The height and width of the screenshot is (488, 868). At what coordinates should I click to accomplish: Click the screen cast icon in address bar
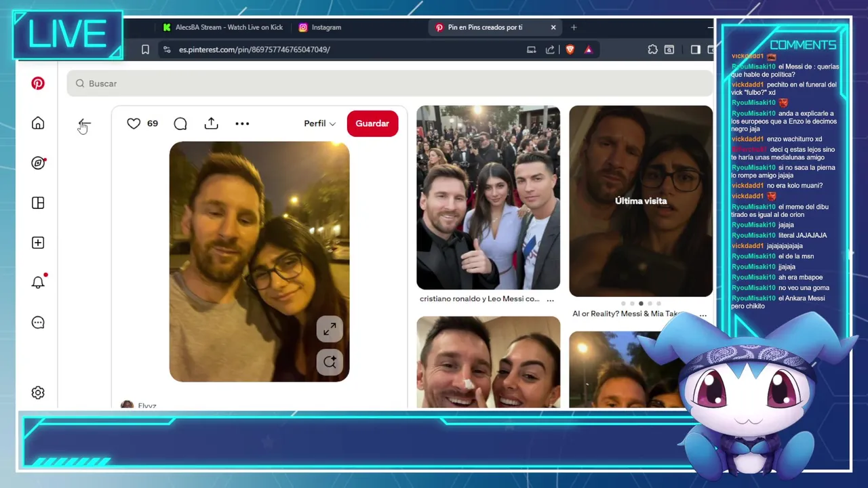click(532, 49)
